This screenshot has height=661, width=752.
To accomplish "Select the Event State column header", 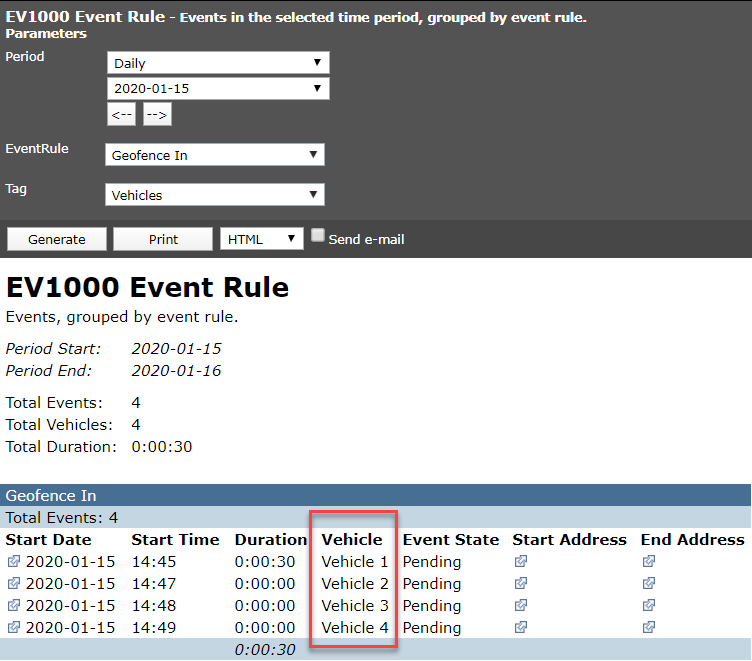I will (451, 540).
